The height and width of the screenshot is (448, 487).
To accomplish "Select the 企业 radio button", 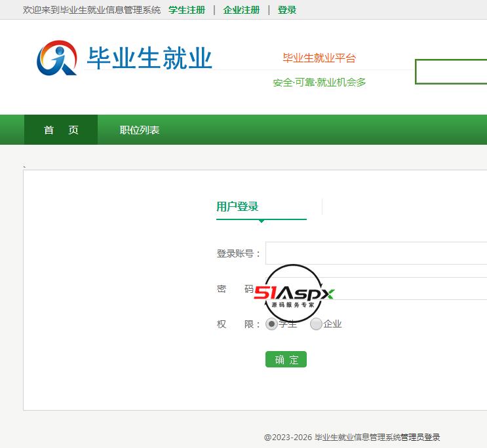I will coord(316,324).
